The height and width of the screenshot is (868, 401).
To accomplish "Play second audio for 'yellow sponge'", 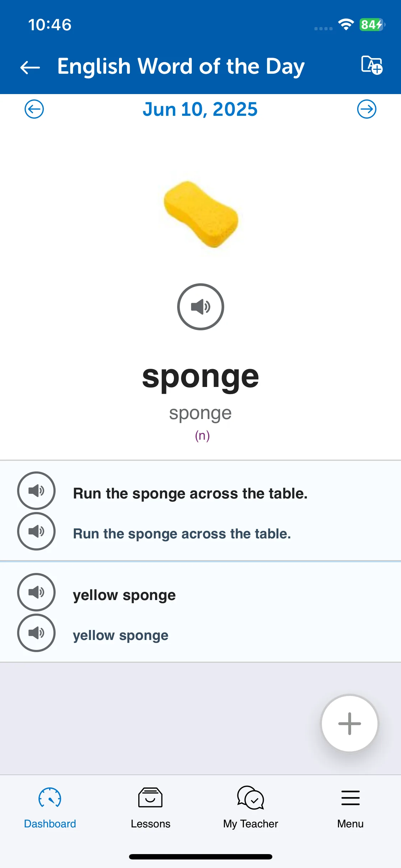I will click(36, 633).
